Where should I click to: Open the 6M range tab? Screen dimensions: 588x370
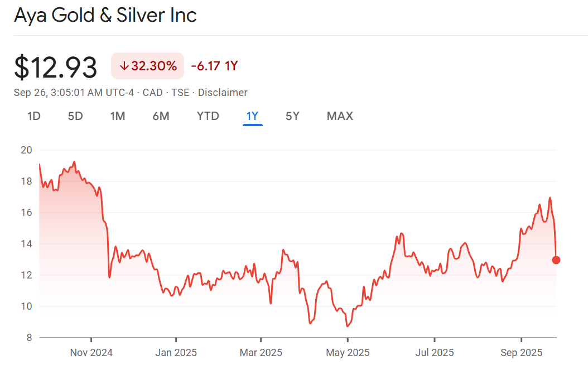tap(161, 116)
